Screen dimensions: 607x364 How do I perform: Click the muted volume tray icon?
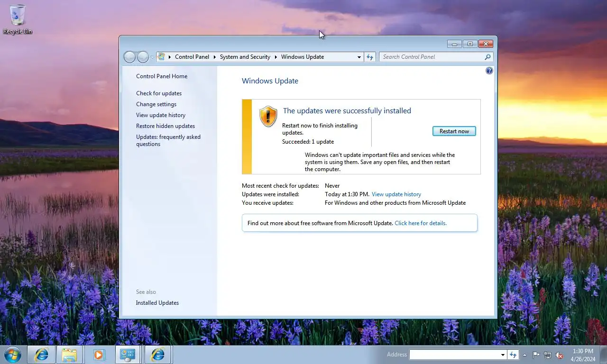[x=560, y=355]
